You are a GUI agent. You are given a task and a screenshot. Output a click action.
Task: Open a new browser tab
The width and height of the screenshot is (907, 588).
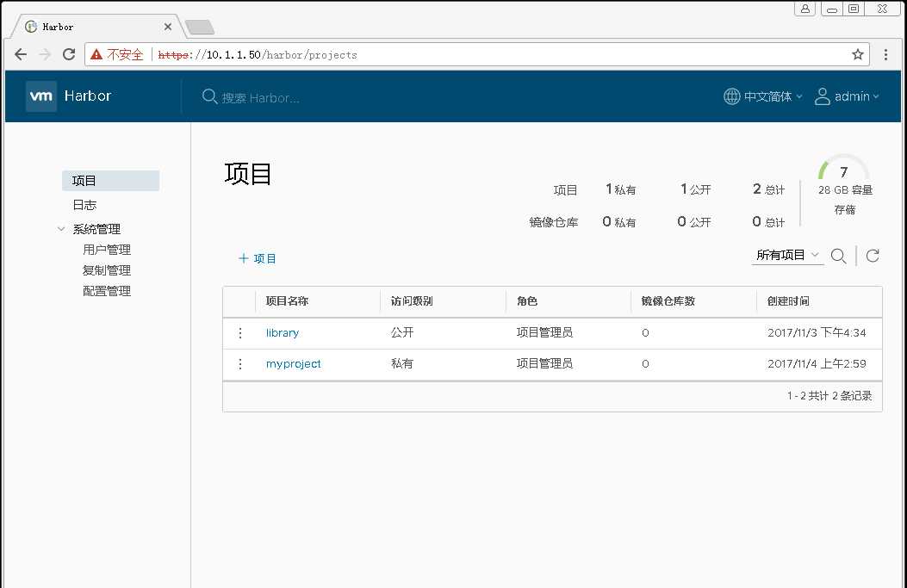(200, 27)
